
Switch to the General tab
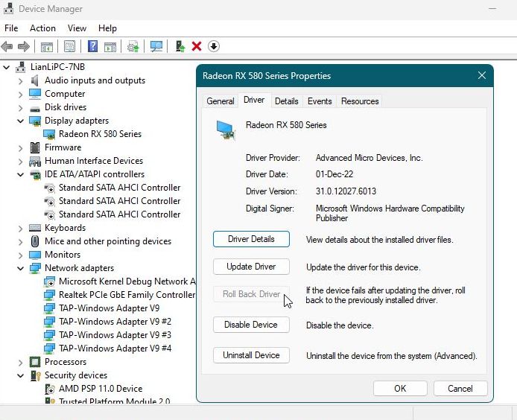click(221, 101)
